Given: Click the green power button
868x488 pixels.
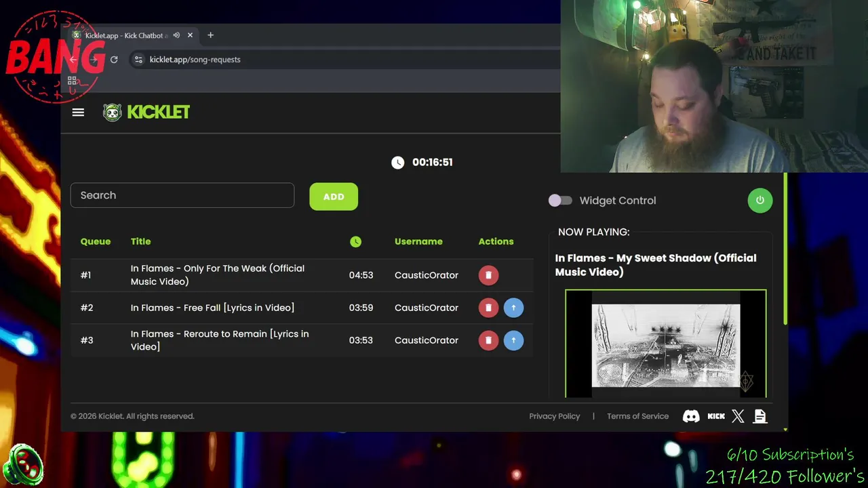Looking at the screenshot, I should [x=759, y=200].
